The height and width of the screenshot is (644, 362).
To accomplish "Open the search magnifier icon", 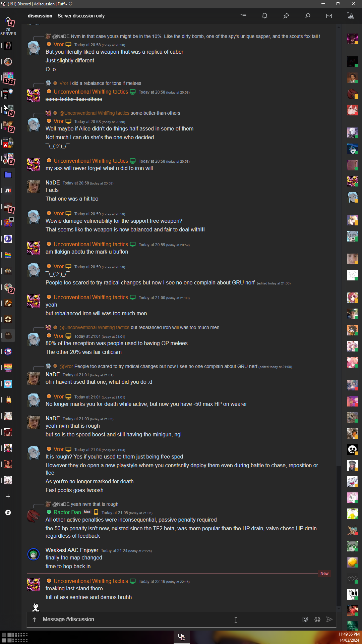I will 308,16.
